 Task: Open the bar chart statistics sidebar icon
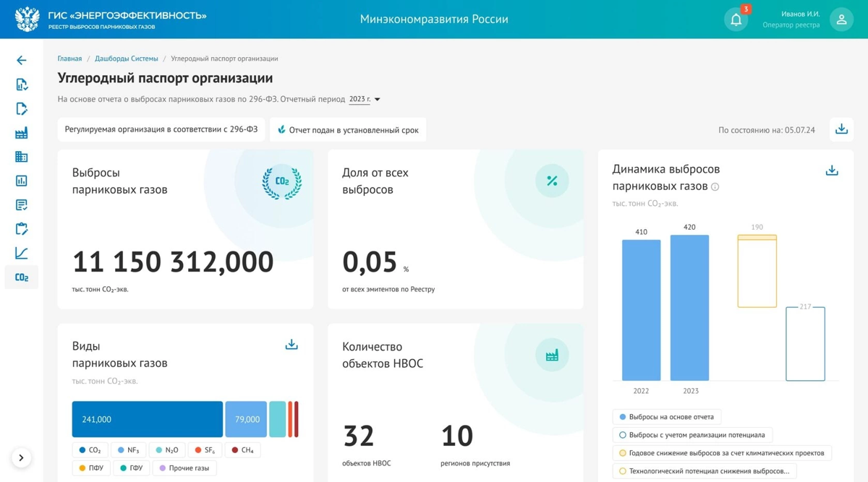click(x=21, y=181)
